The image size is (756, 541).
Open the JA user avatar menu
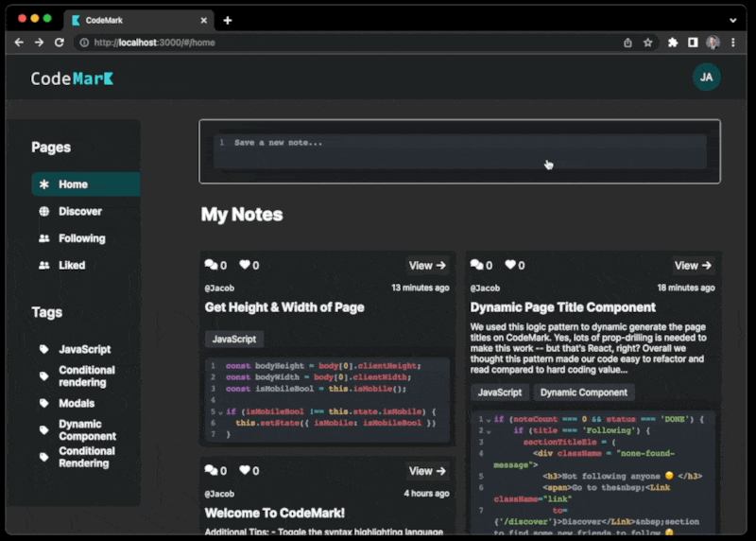tap(706, 78)
